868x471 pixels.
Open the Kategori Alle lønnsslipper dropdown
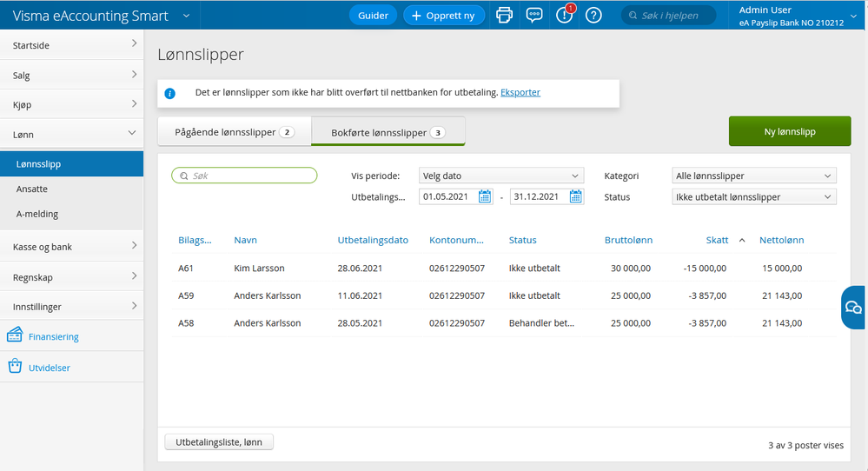pyautogui.click(x=754, y=176)
